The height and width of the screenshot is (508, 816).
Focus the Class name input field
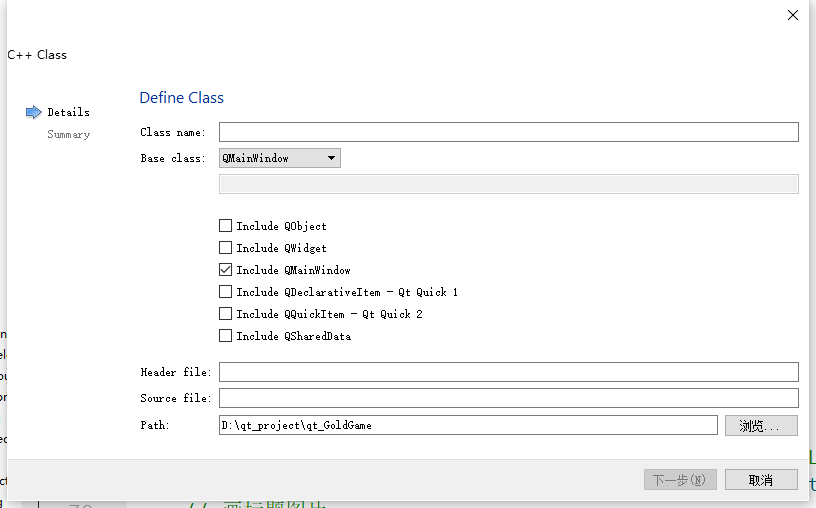pos(508,132)
